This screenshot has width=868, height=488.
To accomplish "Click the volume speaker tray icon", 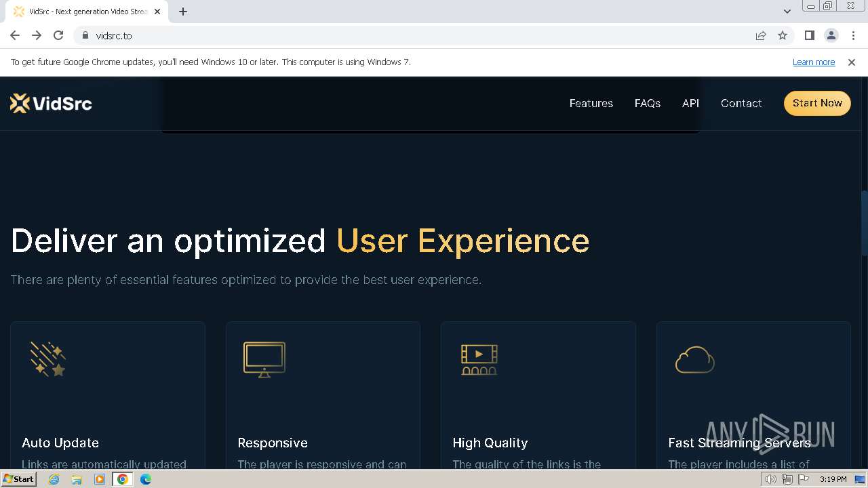I will tap(771, 479).
